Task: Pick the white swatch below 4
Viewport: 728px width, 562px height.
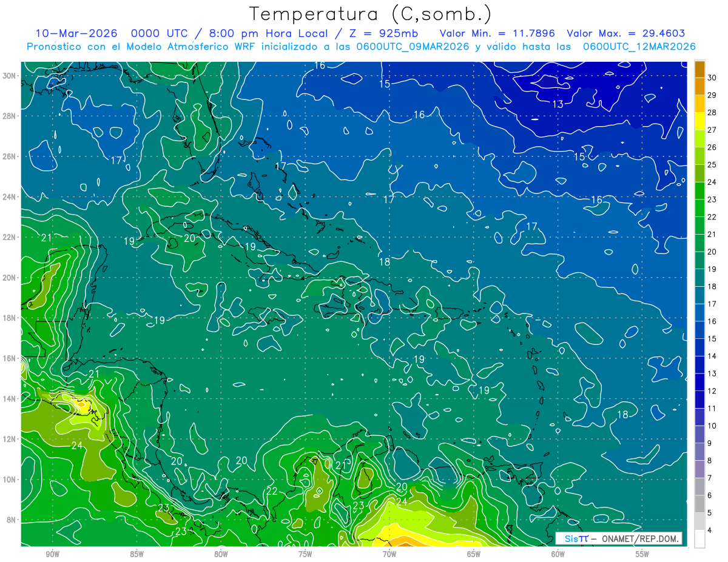Action: [x=699, y=539]
